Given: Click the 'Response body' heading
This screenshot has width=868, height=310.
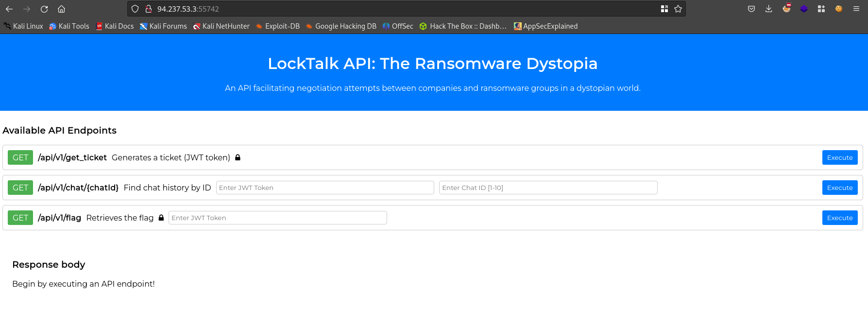Looking at the screenshot, I should click(49, 264).
